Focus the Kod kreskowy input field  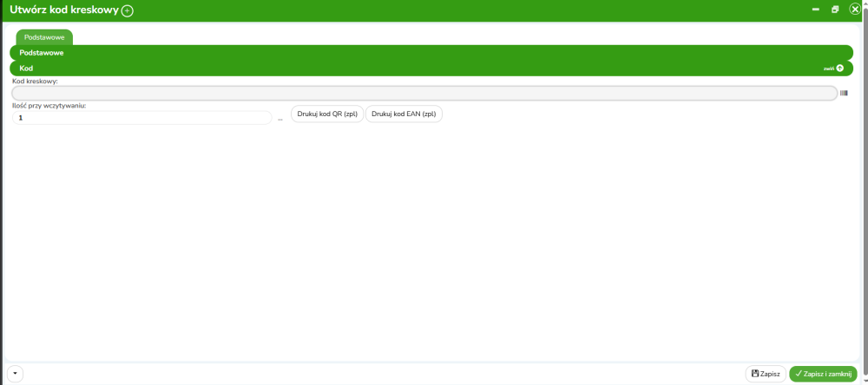(x=424, y=94)
